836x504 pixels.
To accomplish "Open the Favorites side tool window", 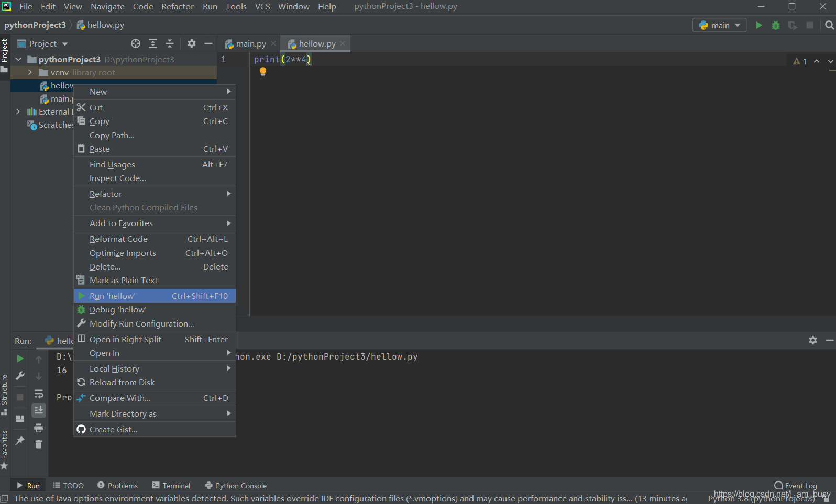I will click(5, 450).
